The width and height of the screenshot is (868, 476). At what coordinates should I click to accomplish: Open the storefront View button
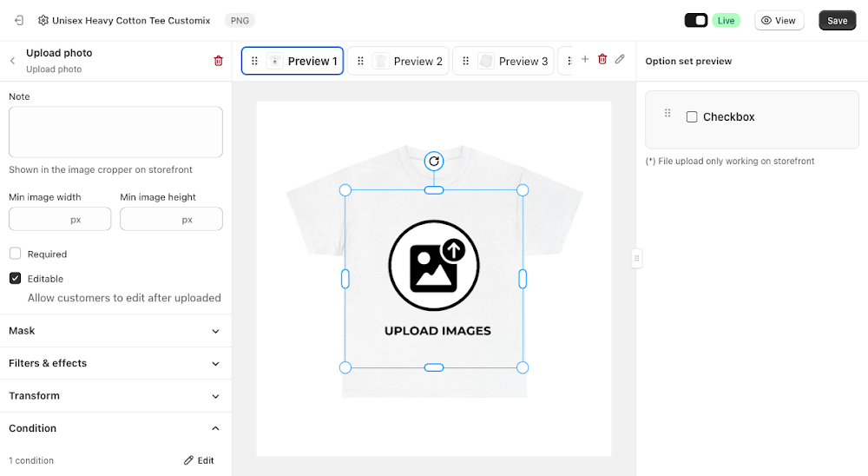pos(779,21)
